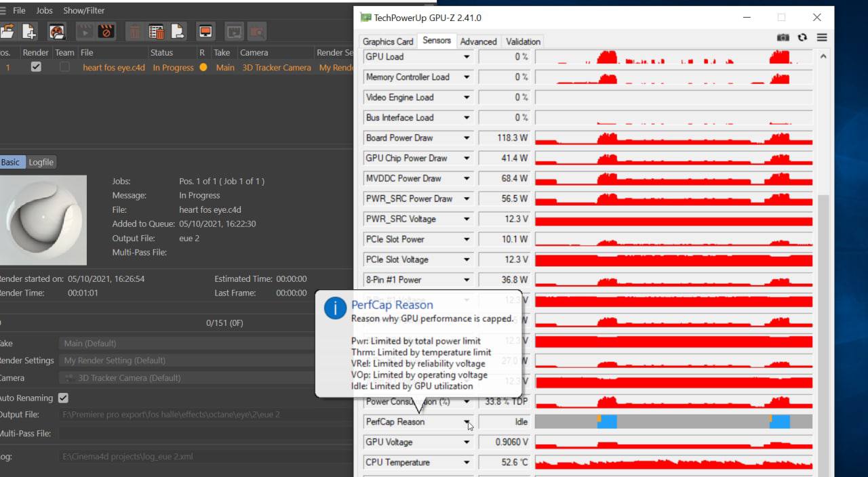Click the grayed Show in Picture Viewer icon
Viewport: 868px width, 477px height.
pos(235,31)
